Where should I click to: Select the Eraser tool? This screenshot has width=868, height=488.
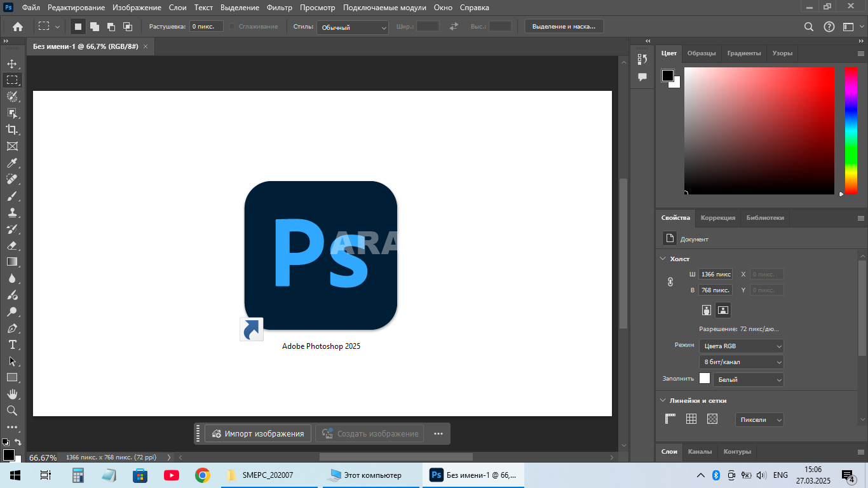(12, 246)
